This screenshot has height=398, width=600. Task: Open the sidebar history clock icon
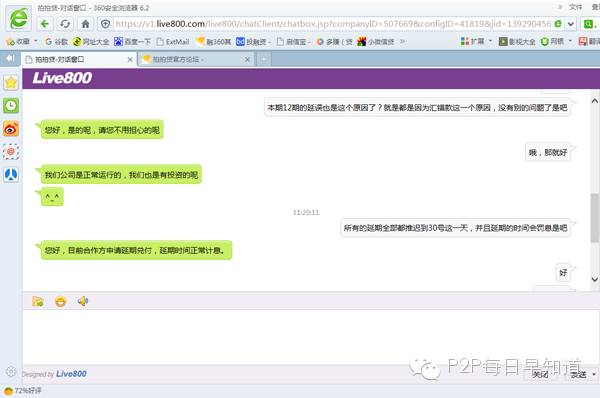[11, 105]
